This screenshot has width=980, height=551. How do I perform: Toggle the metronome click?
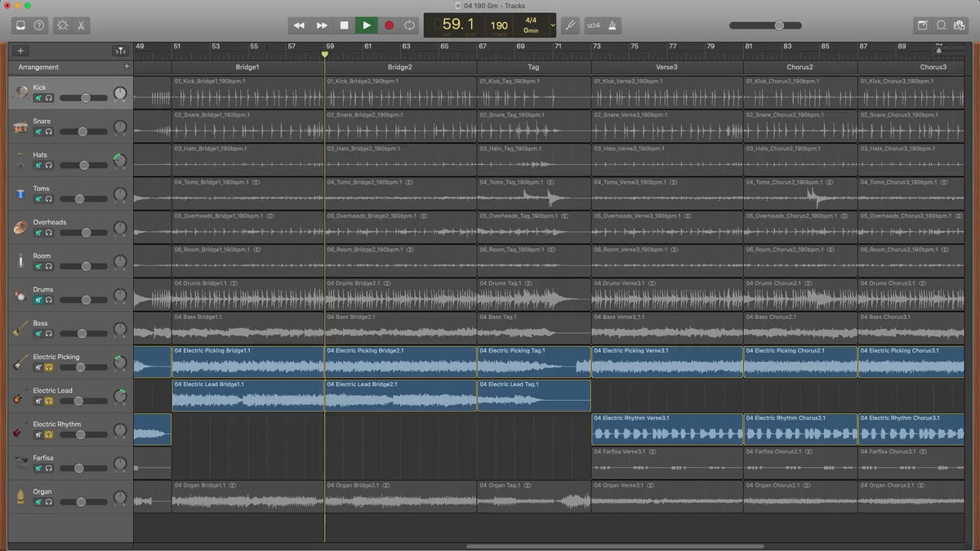coord(612,25)
